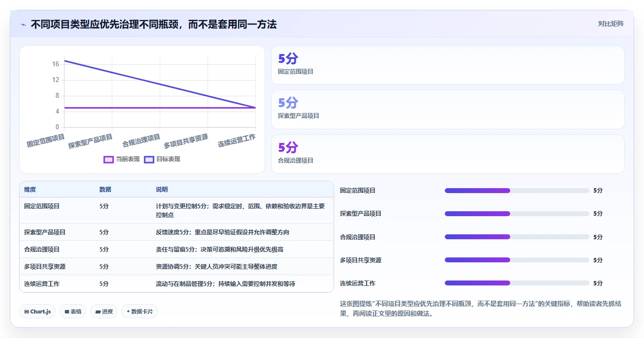Click the 说明 column header
The width and height of the screenshot is (644, 338).
[162, 190]
